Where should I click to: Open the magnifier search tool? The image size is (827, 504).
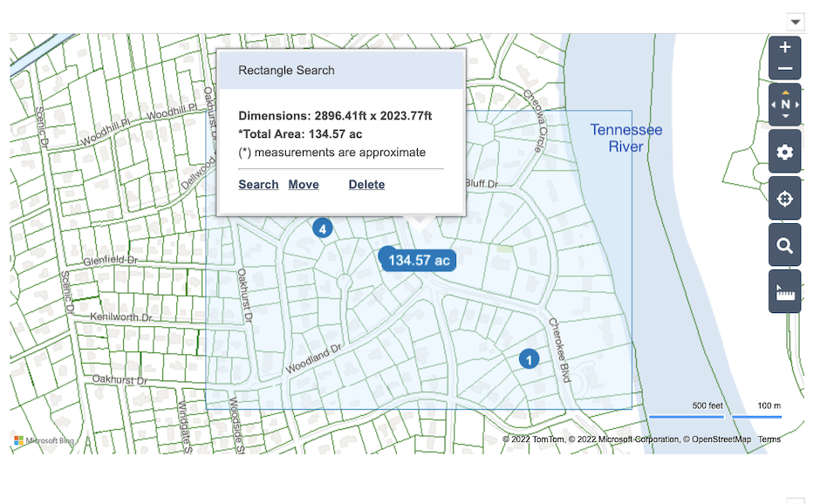[784, 246]
